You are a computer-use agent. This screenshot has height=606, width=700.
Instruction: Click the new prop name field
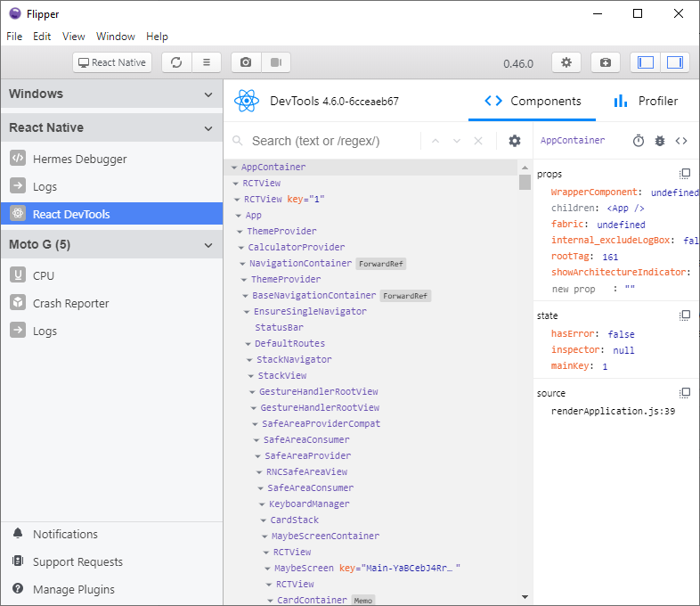(574, 289)
